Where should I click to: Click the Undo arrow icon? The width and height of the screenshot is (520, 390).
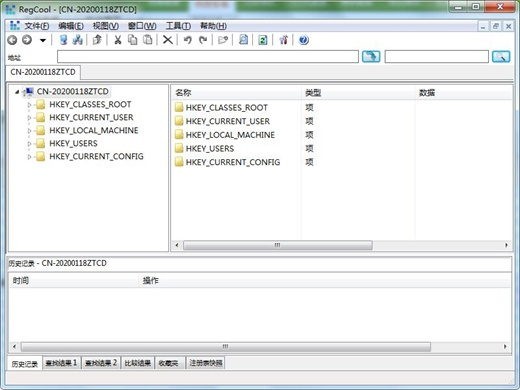coord(188,40)
